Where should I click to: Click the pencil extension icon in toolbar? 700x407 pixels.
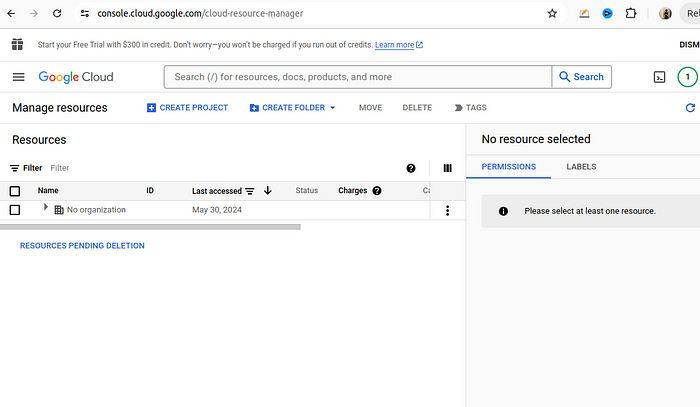tap(584, 14)
